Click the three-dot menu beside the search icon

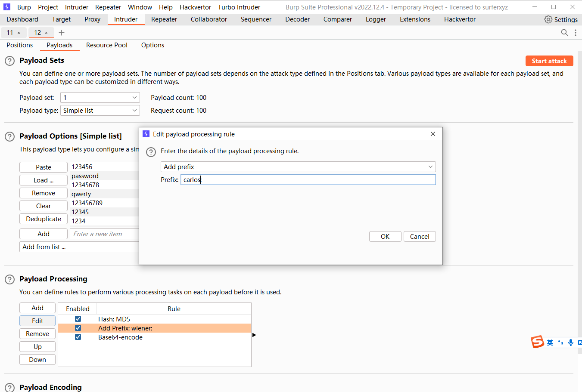[x=576, y=32]
